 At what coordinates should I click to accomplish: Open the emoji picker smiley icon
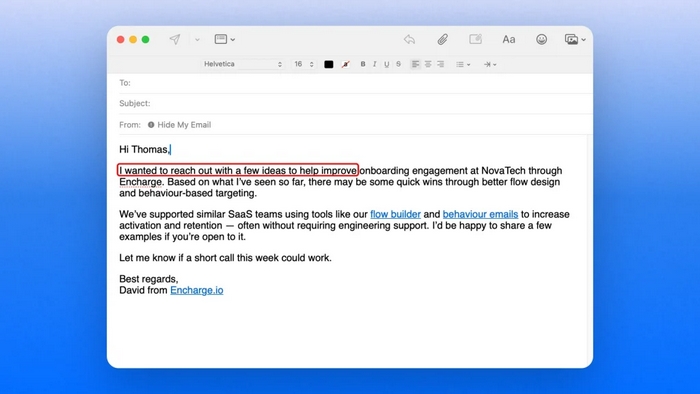(x=542, y=39)
